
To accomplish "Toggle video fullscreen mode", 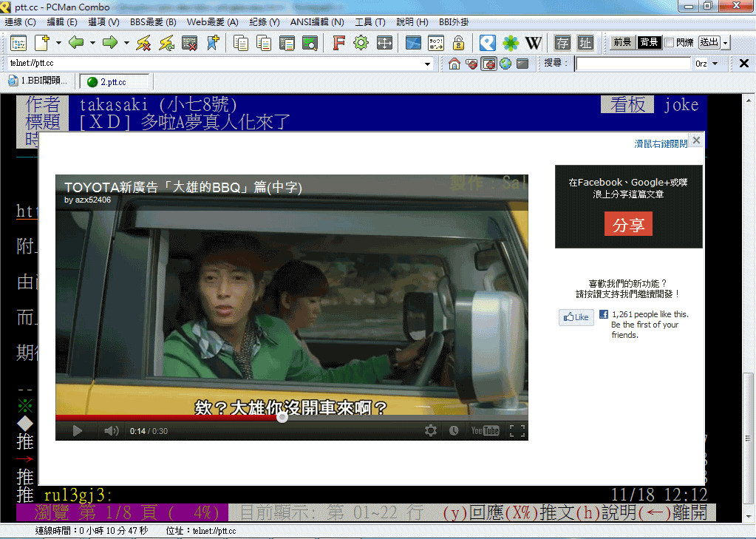I will 517,430.
